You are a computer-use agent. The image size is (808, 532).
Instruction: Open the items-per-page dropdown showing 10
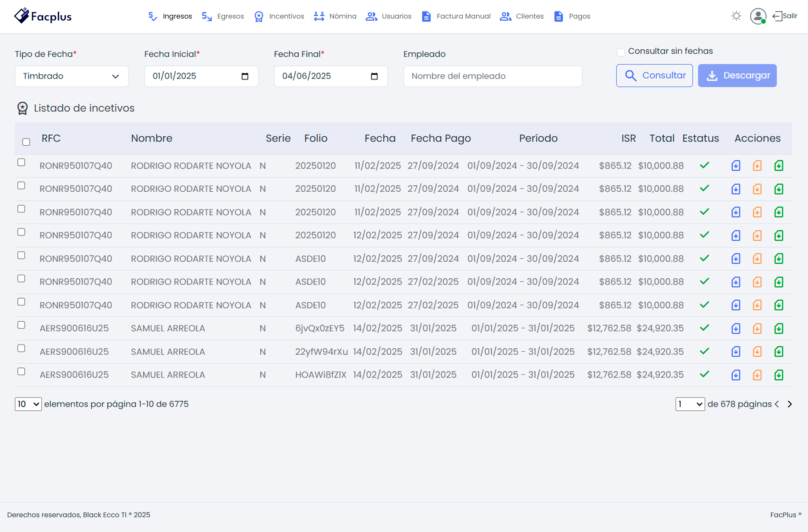point(28,404)
